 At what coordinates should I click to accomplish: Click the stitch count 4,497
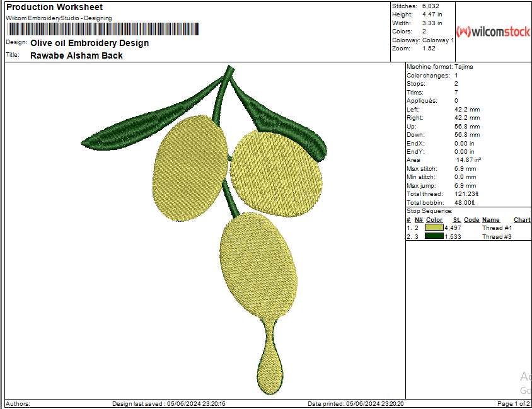pyautogui.click(x=453, y=228)
